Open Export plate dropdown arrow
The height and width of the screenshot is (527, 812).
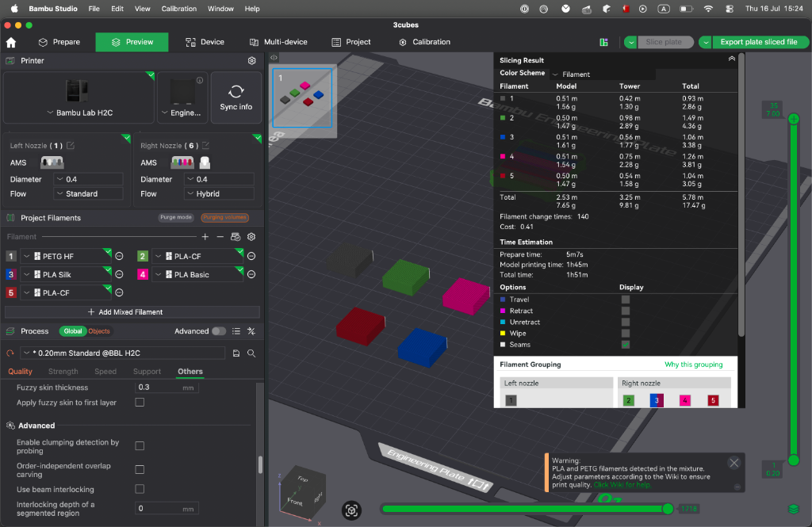point(705,43)
